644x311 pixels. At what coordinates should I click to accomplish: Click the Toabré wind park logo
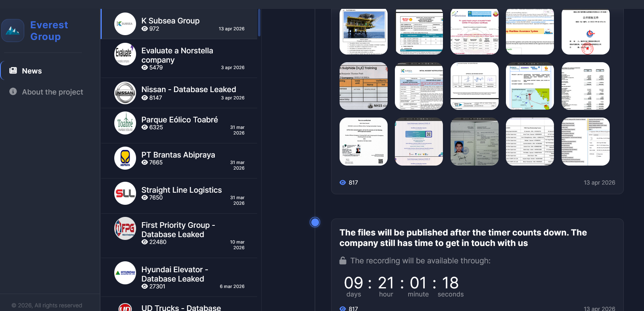click(x=125, y=123)
